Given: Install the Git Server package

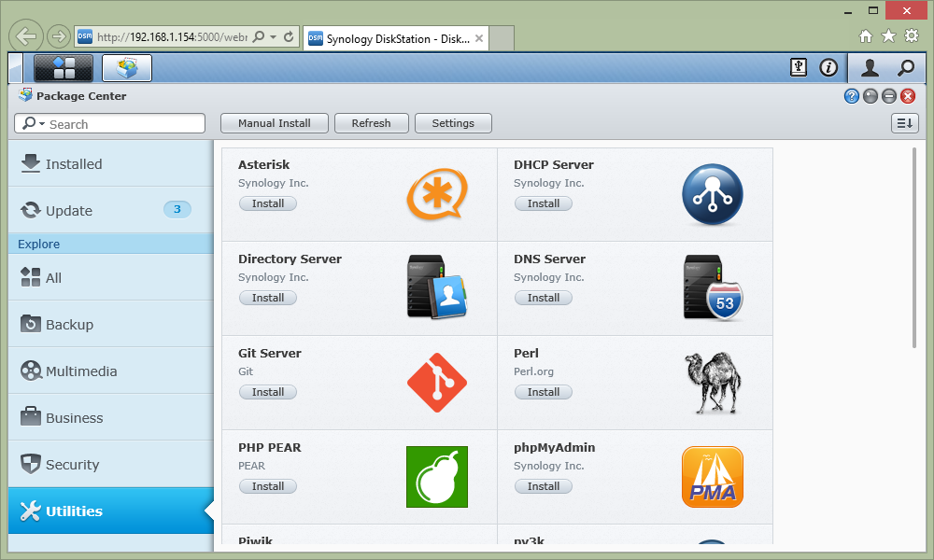Looking at the screenshot, I should click(x=268, y=392).
